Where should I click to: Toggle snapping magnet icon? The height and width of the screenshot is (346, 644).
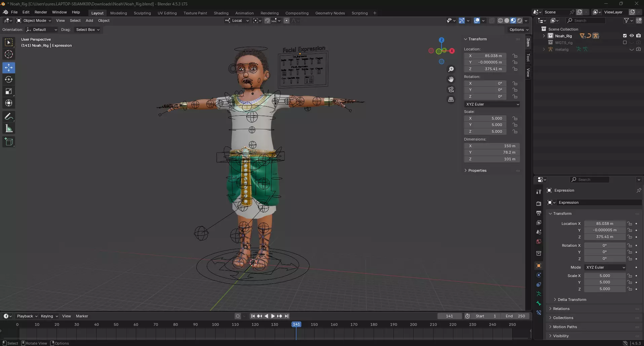[267, 21]
